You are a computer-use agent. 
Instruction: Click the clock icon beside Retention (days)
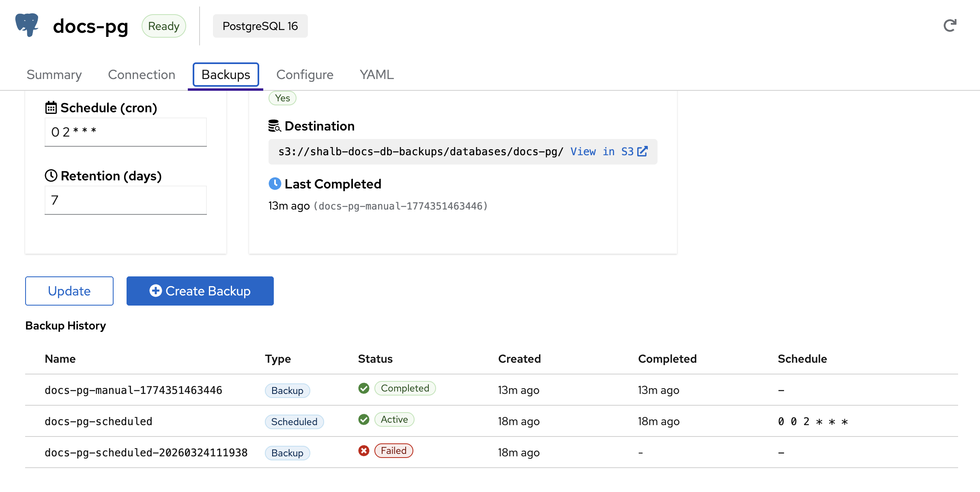[x=51, y=175]
